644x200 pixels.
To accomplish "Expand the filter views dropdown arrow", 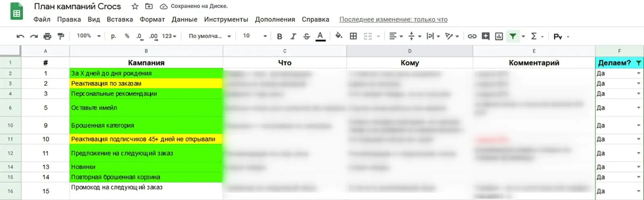I will [523, 36].
